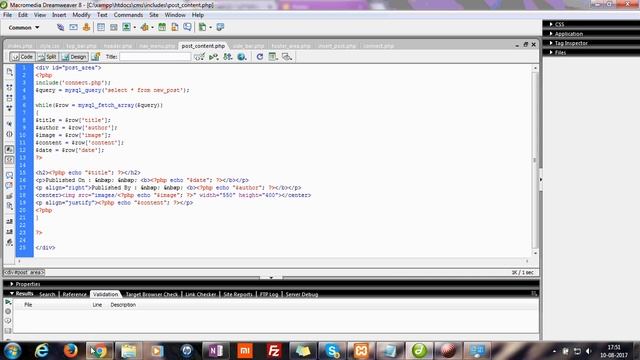Open the Media icon dropdown arrow
This screenshot has width=640, height=360.
(x=153, y=27)
